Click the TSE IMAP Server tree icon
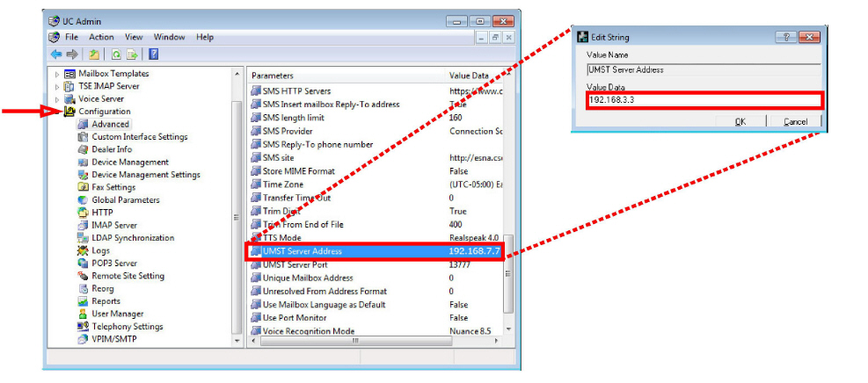The height and width of the screenshot is (383, 868). (x=69, y=86)
